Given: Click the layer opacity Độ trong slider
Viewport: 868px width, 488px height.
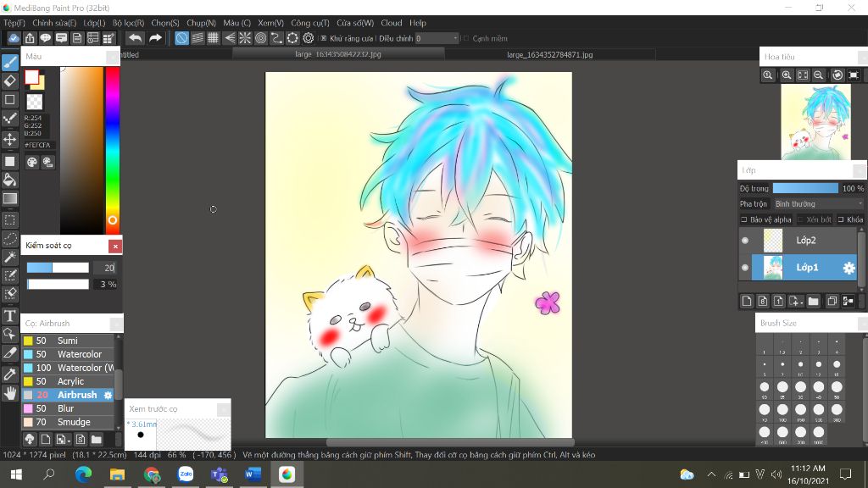Looking at the screenshot, I should (805, 189).
